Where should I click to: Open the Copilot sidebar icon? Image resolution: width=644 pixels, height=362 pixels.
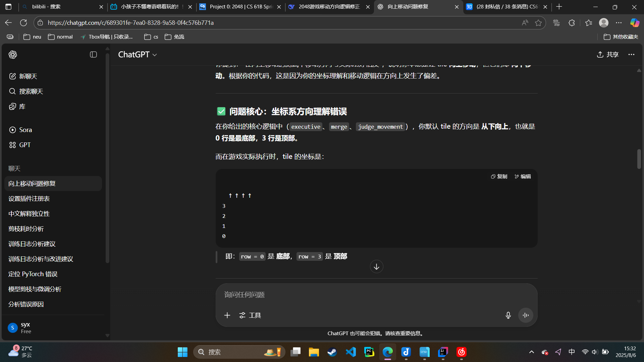coord(634,22)
